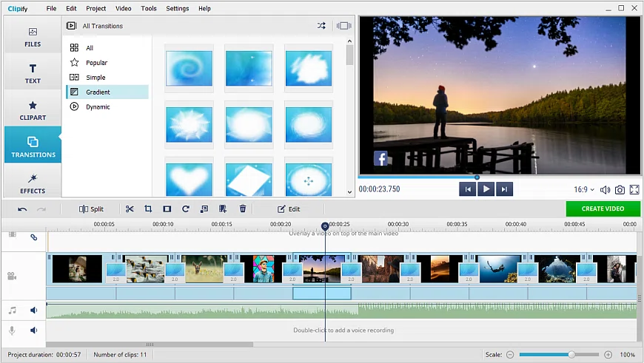The height and width of the screenshot is (363, 644).
Task: Open the File menu
Action: (51, 8)
